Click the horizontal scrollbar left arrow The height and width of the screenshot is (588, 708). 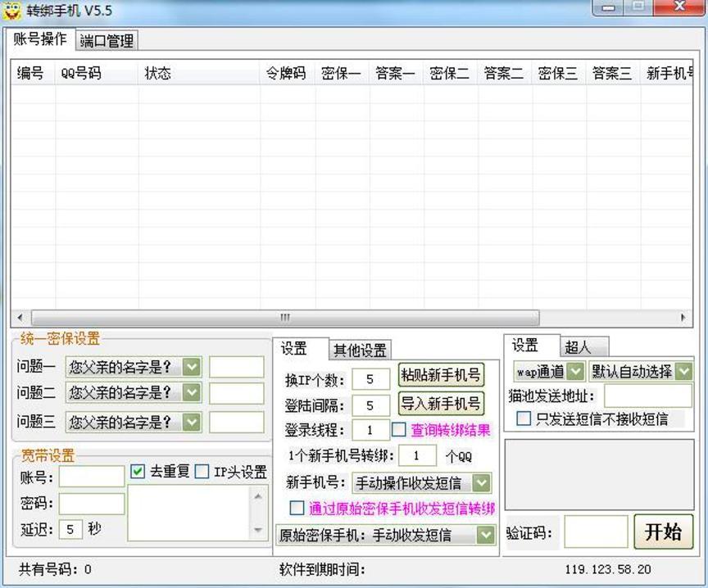(20, 318)
